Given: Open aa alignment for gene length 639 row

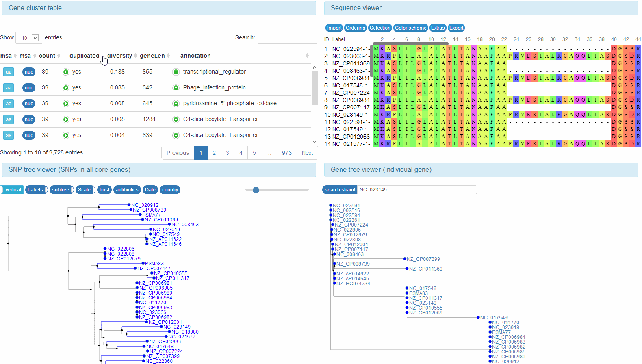Looking at the screenshot, I should tap(9, 135).
